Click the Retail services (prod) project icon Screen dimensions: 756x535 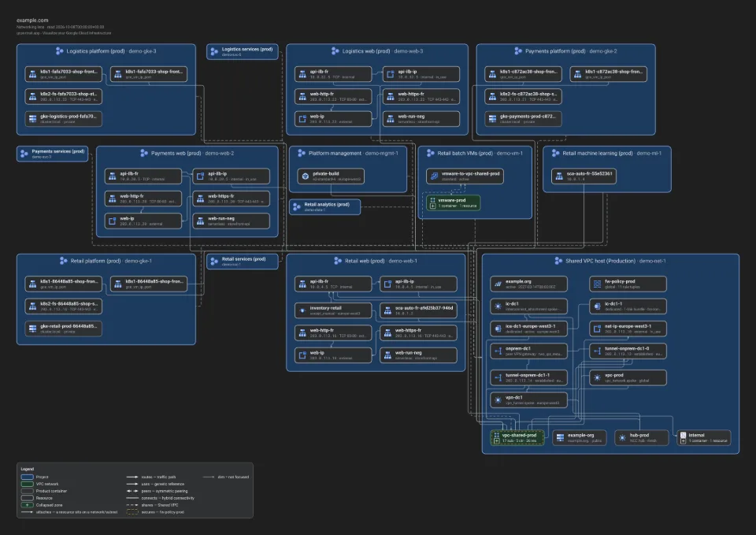point(214,261)
